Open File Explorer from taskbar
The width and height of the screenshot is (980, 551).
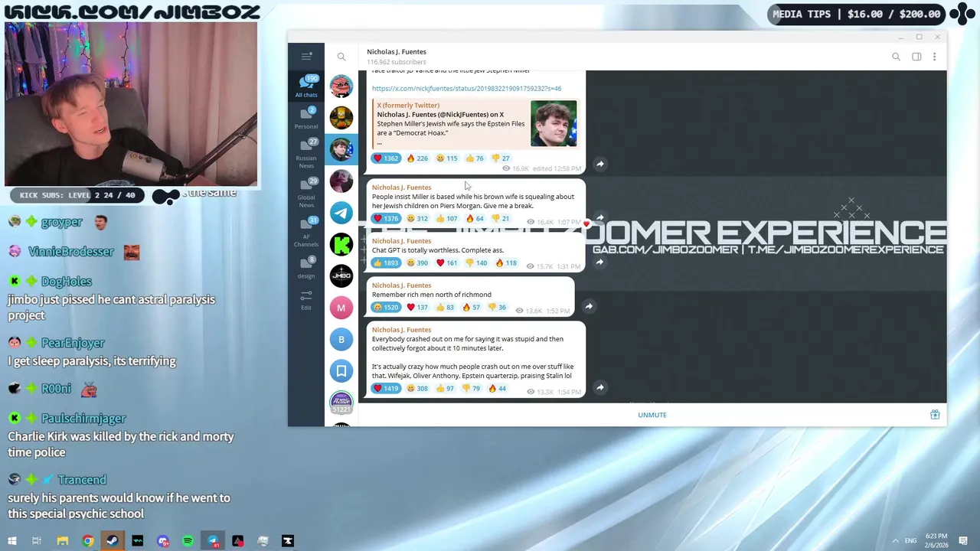(x=63, y=541)
